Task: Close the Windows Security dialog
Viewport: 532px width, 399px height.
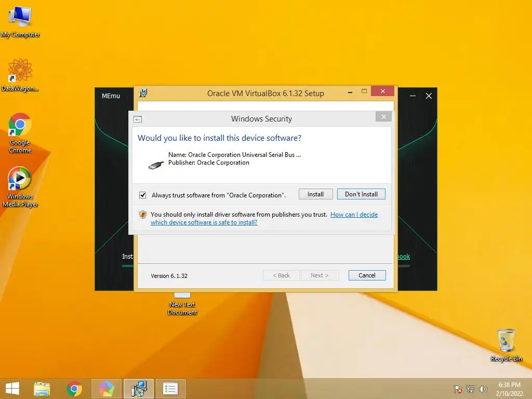Action: [384, 117]
